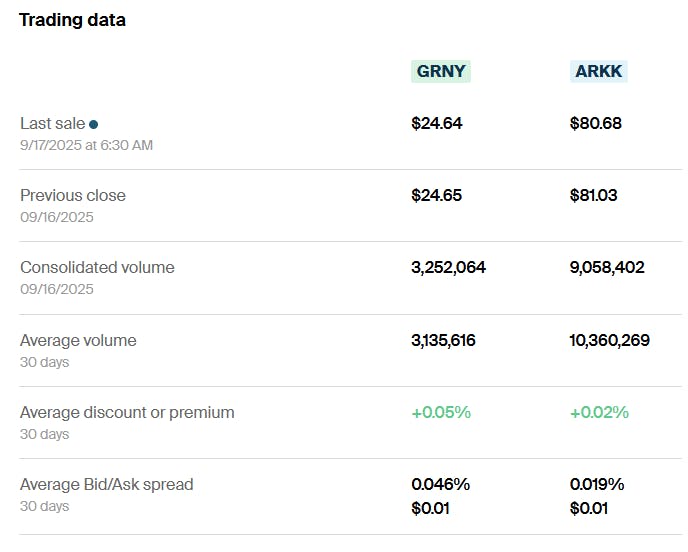Select the ARKK ticker badge
The width and height of the screenshot is (688, 552).
(598, 72)
